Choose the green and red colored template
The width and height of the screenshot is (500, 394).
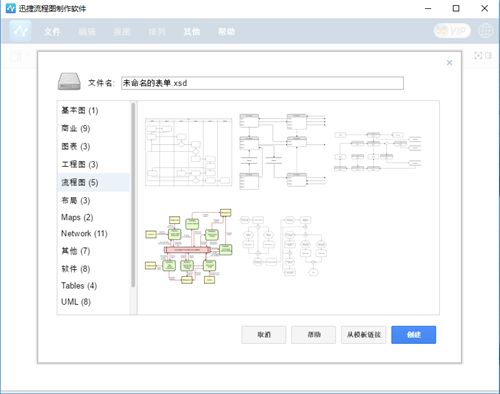(x=189, y=246)
